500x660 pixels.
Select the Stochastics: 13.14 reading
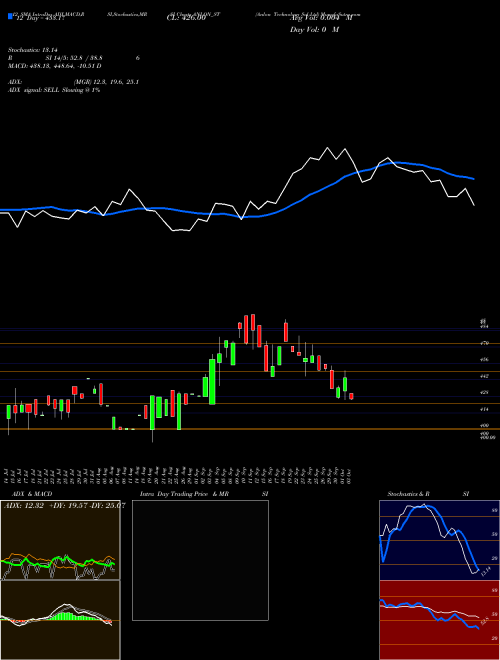point(32,50)
